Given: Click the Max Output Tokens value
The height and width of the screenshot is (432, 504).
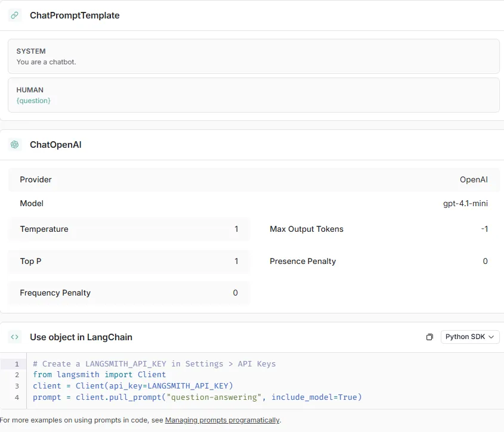Looking at the screenshot, I should click(484, 229).
